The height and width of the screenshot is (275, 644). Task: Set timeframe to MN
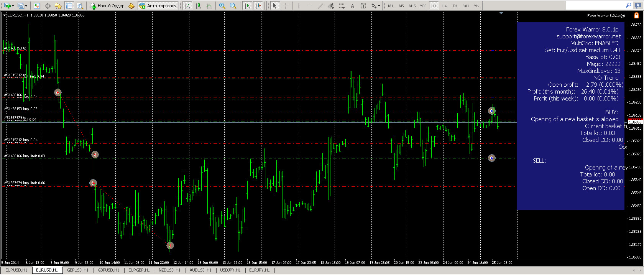(x=476, y=6)
